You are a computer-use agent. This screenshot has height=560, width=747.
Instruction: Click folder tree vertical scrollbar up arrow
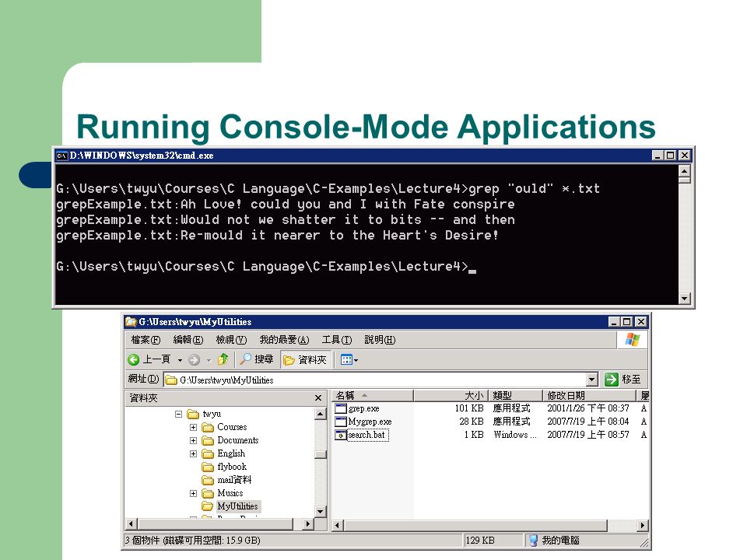point(320,414)
